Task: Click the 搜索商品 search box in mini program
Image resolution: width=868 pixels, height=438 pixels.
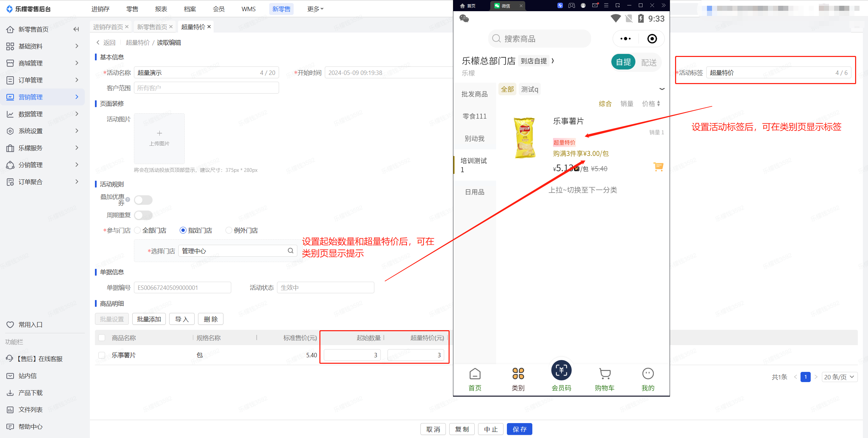Action: 539,39
